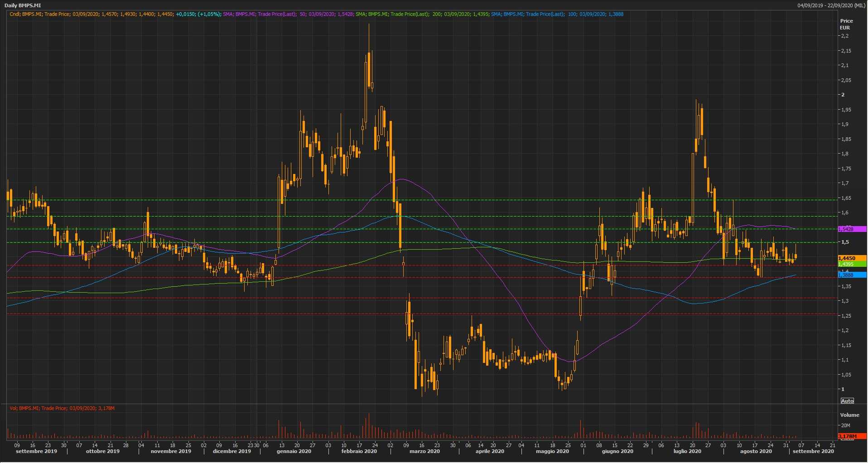Screen dimensions: 868x463
Task: Click the luglio 2020 label on time axis
Action: [x=687, y=451]
